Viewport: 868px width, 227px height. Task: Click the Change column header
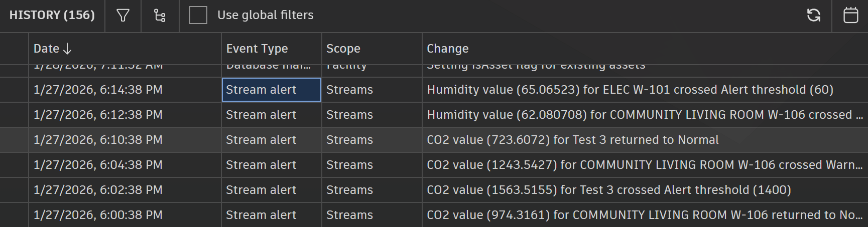pos(447,49)
